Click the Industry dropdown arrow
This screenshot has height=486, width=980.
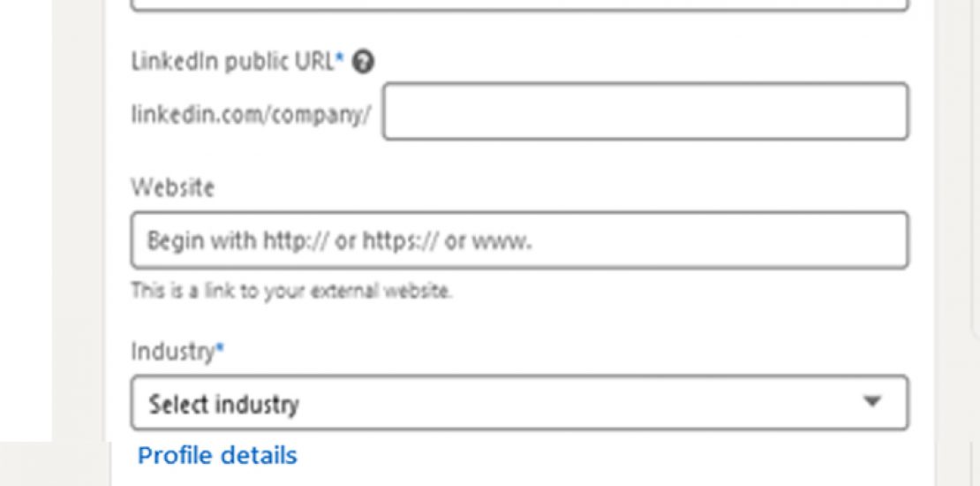(872, 402)
